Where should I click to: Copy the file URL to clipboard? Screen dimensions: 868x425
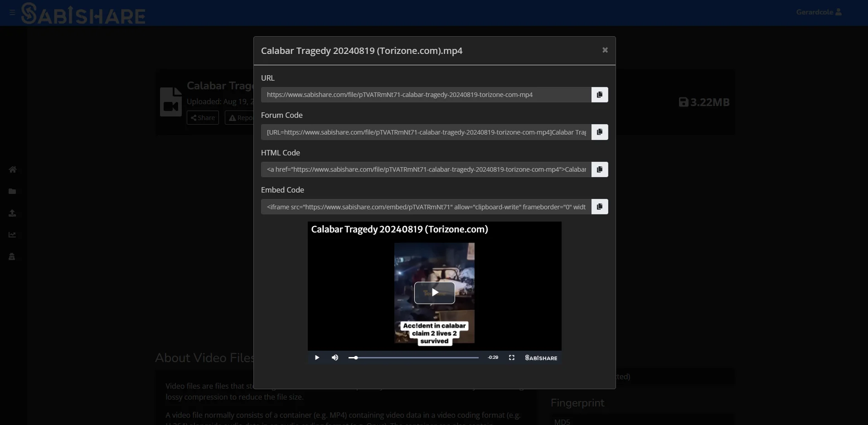[x=599, y=95]
